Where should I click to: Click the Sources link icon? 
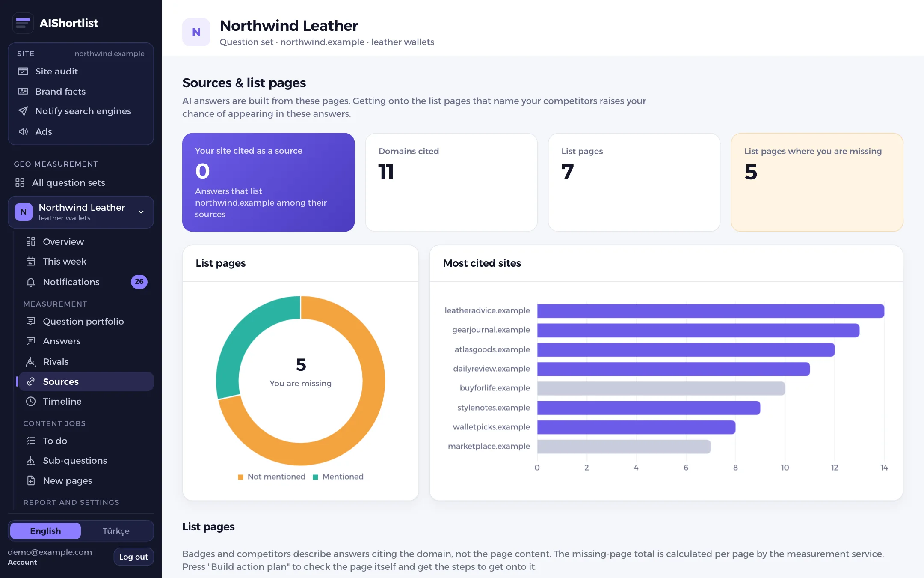[31, 381]
